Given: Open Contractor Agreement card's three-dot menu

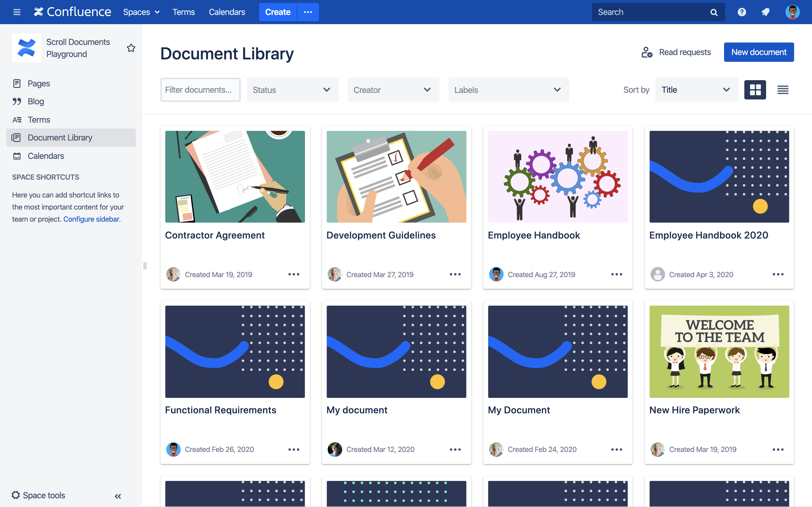Looking at the screenshot, I should click(294, 274).
